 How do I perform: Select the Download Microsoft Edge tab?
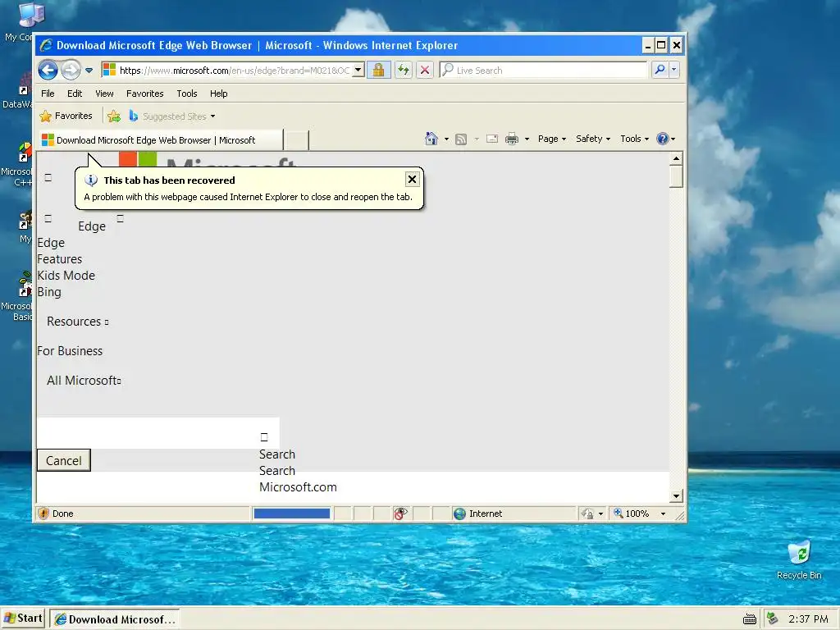pyautogui.click(x=160, y=139)
